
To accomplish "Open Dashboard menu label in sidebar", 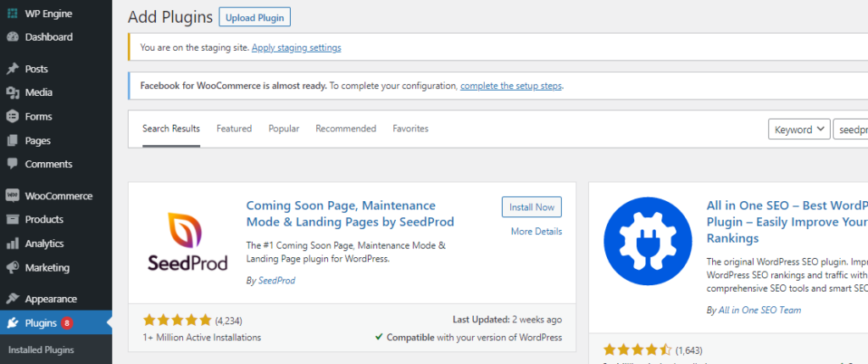I will click(x=48, y=37).
